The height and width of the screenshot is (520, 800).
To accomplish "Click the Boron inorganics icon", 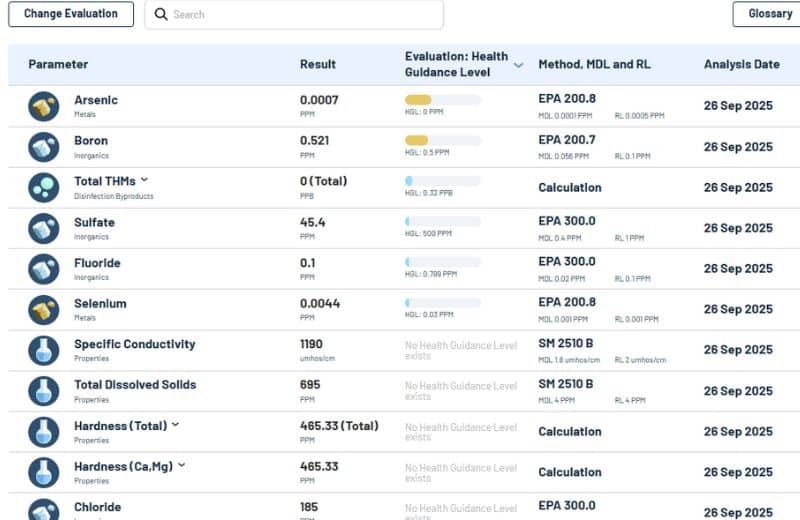I will [x=43, y=147].
